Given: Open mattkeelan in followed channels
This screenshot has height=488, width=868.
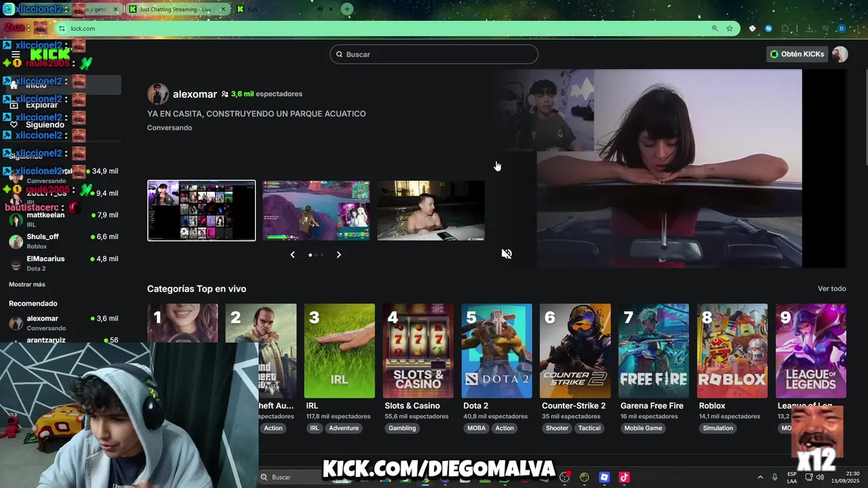Looking at the screenshot, I should pyautogui.click(x=63, y=220).
